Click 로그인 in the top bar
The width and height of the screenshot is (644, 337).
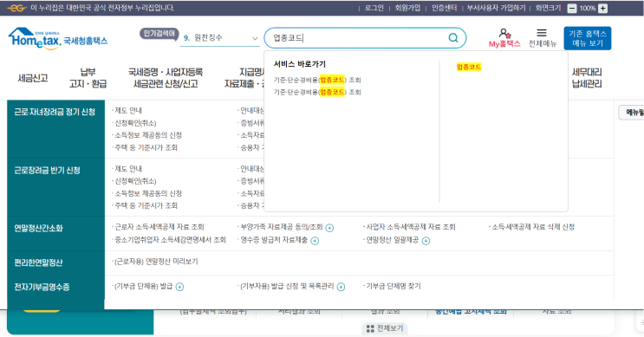pos(374,8)
